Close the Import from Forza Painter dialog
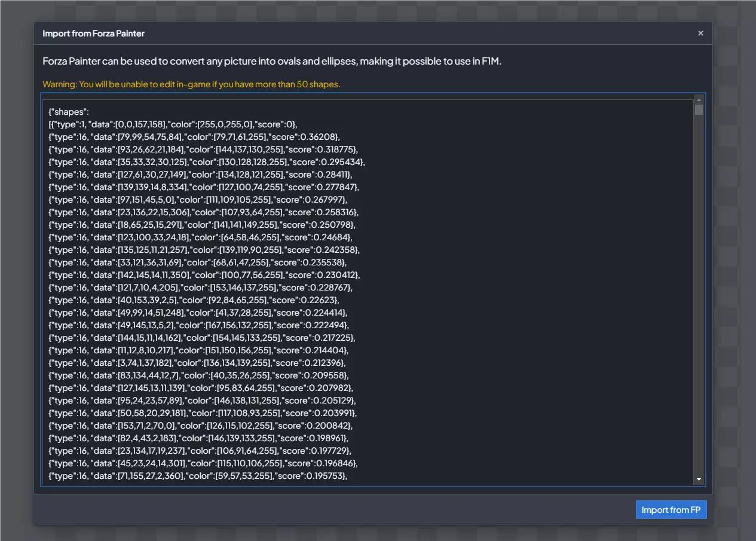 click(700, 33)
